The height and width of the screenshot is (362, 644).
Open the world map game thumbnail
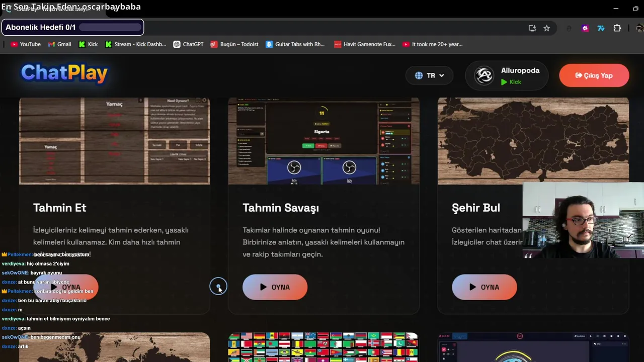[114, 347]
